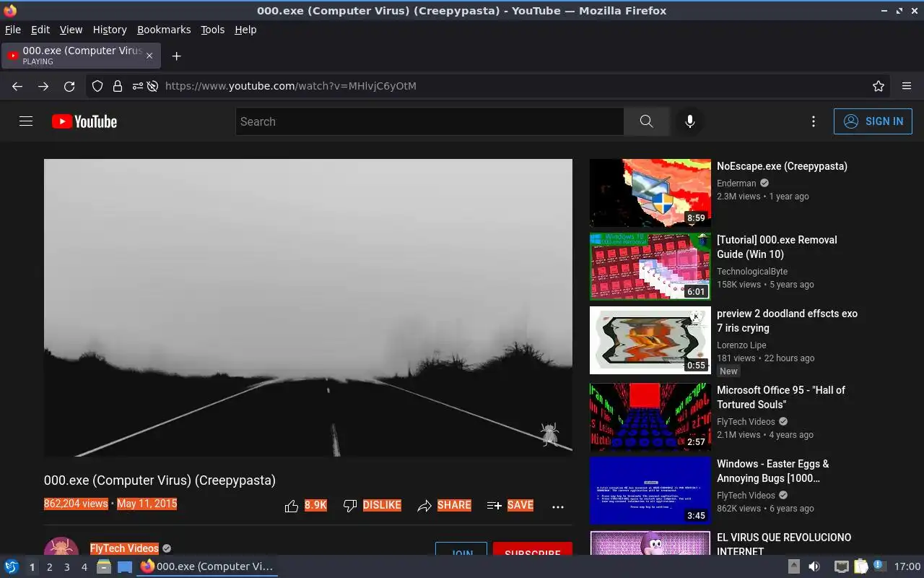Open site permissions icon in address bar
The width and height of the screenshot is (924, 578).
[x=137, y=86]
